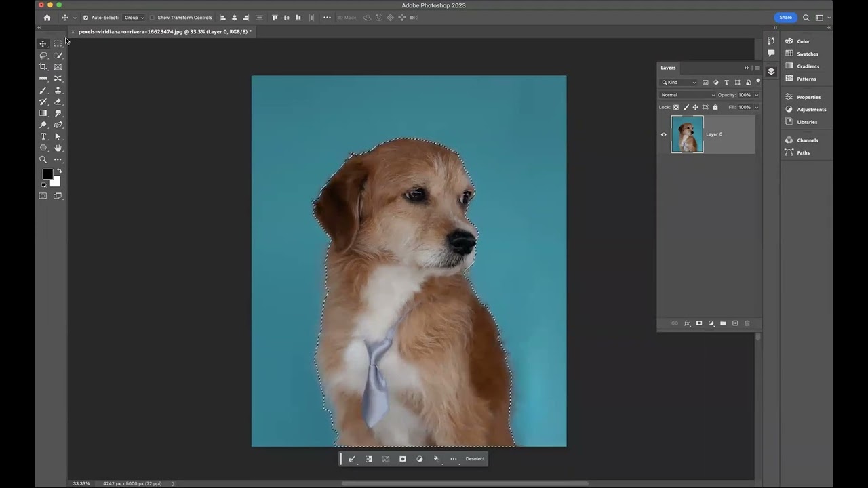Screen dimensions: 868x488
Task: Select the Zoom tool
Action: point(43,159)
